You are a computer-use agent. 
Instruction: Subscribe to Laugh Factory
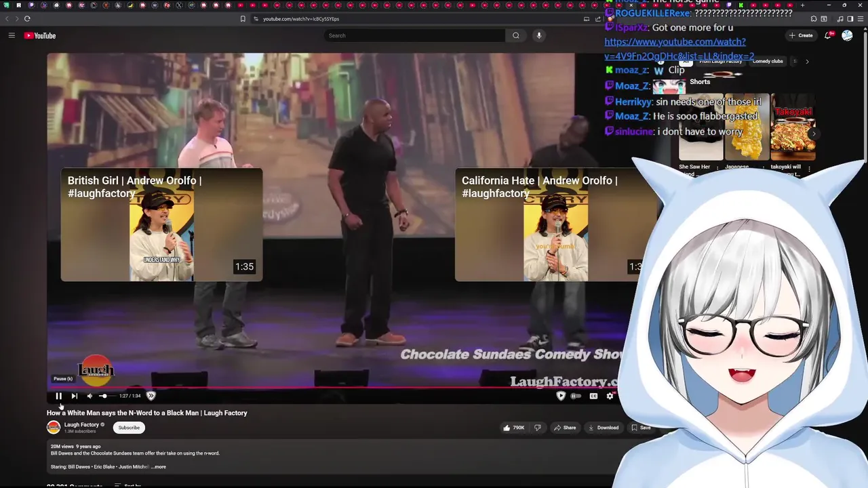(129, 428)
